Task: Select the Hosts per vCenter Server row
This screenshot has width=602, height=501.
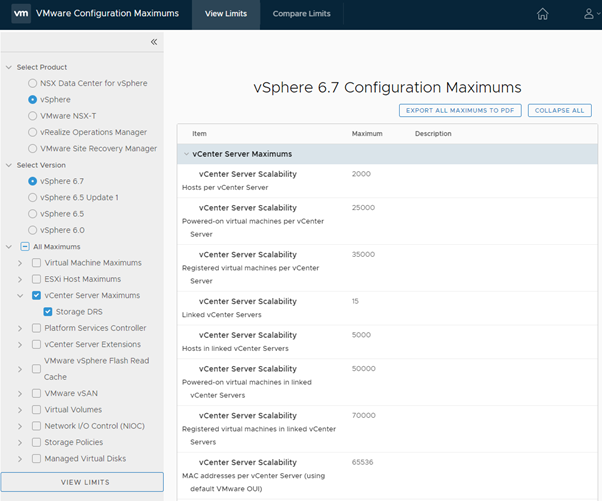Action: click(x=387, y=181)
